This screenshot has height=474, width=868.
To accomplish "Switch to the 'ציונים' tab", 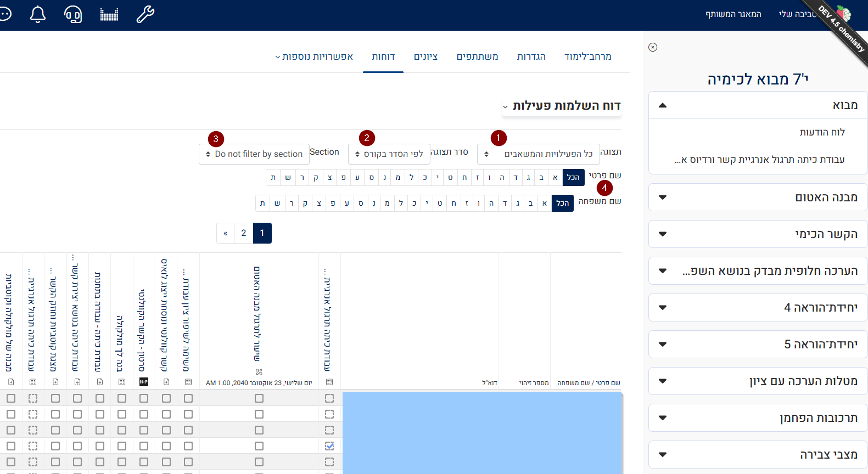I will [x=425, y=57].
